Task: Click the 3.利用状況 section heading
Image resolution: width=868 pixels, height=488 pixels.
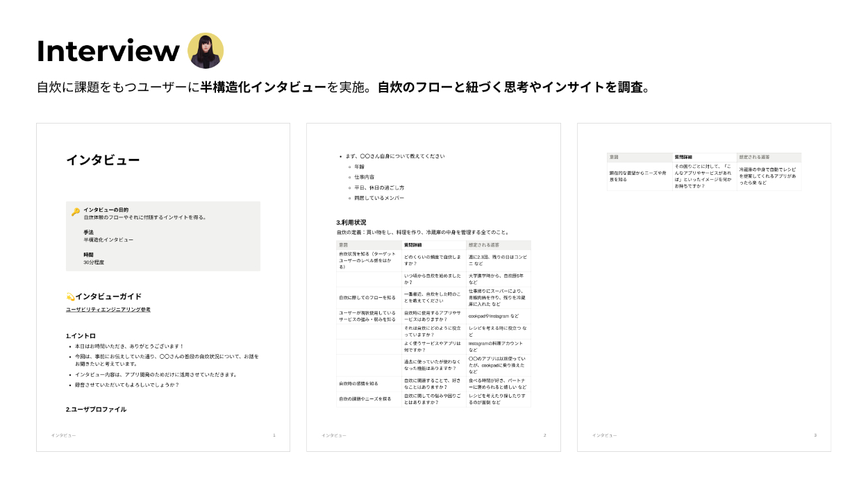Action: [x=351, y=222]
